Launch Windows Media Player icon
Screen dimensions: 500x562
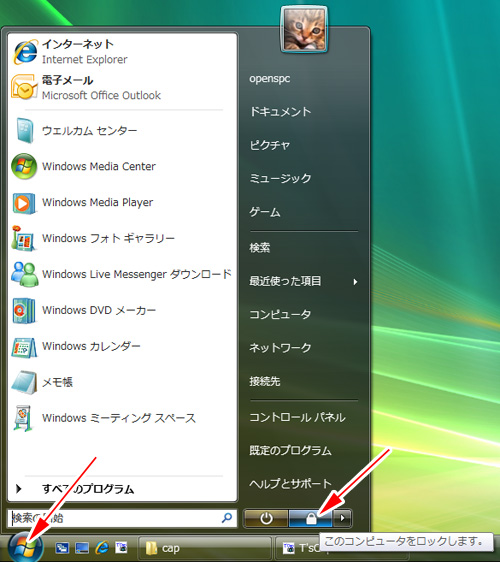pos(24,203)
